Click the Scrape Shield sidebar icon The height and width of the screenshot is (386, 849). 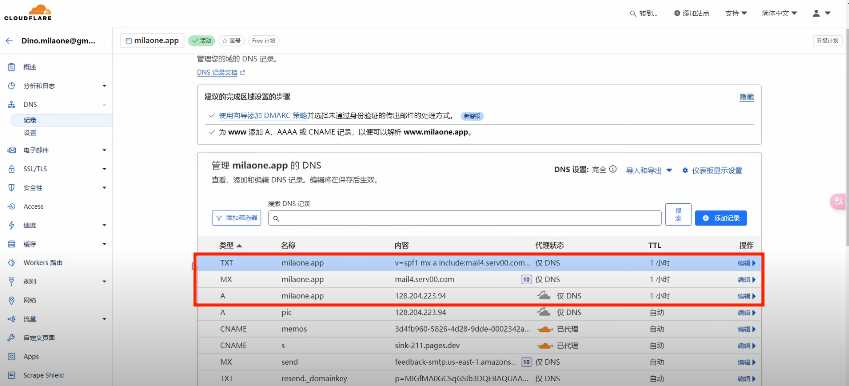click(x=11, y=375)
